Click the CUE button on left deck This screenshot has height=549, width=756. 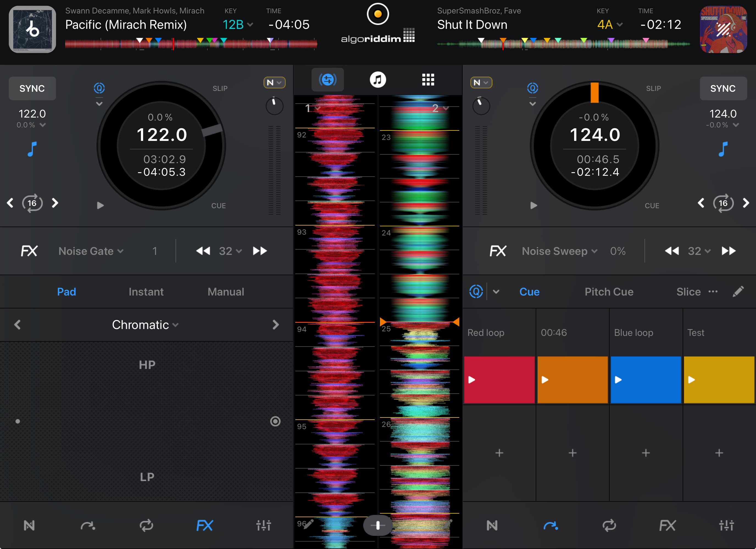pyautogui.click(x=218, y=206)
